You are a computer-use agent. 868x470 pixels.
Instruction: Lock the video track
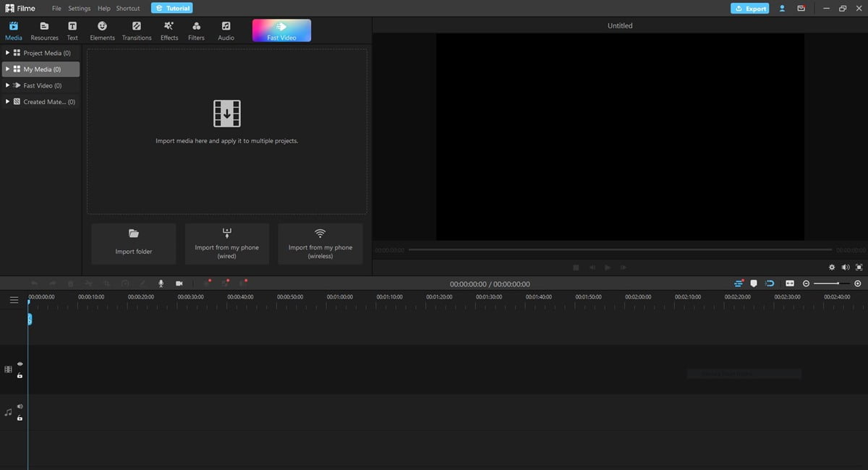pyautogui.click(x=20, y=374)
